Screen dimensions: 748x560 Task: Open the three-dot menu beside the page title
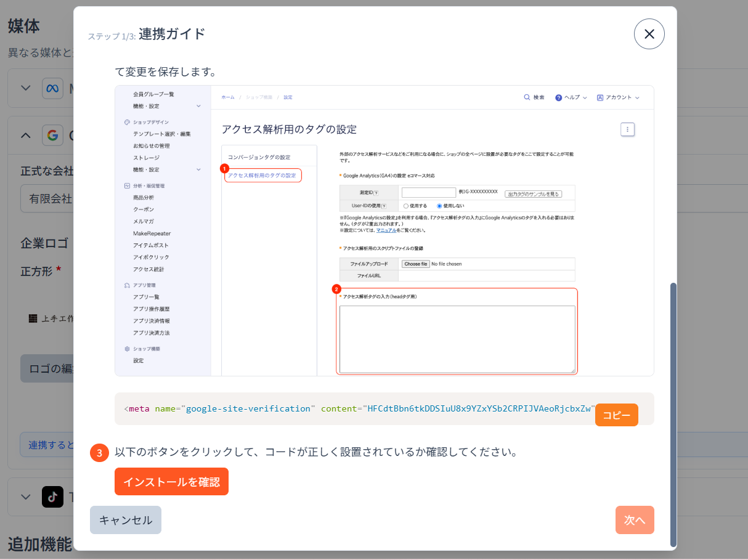(627, 129)
